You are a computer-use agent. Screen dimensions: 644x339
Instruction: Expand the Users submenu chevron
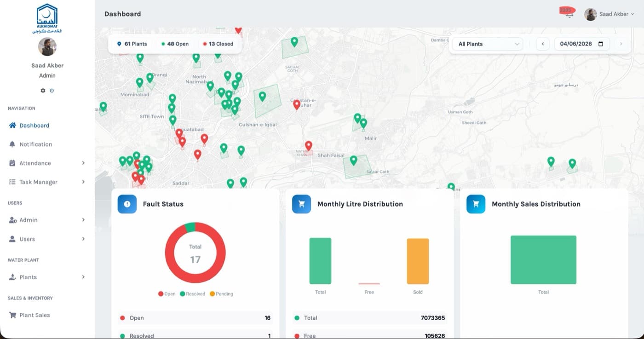coord(83,239)
